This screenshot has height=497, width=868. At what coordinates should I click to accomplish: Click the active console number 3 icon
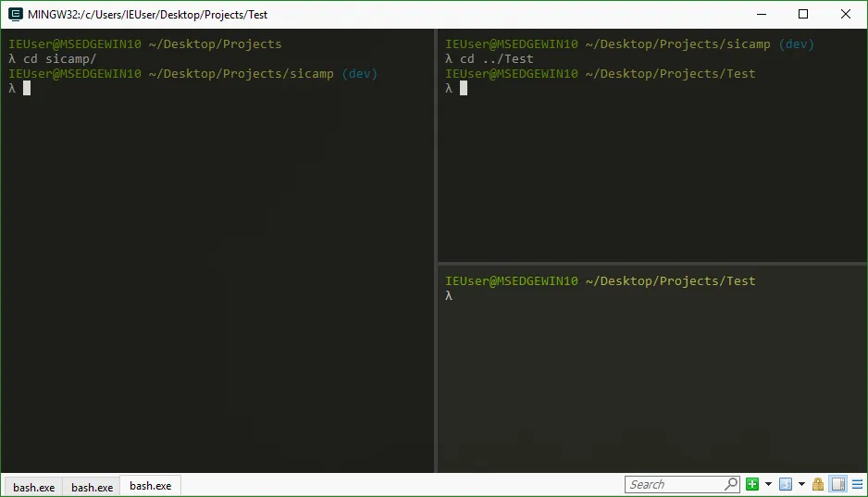785,484
